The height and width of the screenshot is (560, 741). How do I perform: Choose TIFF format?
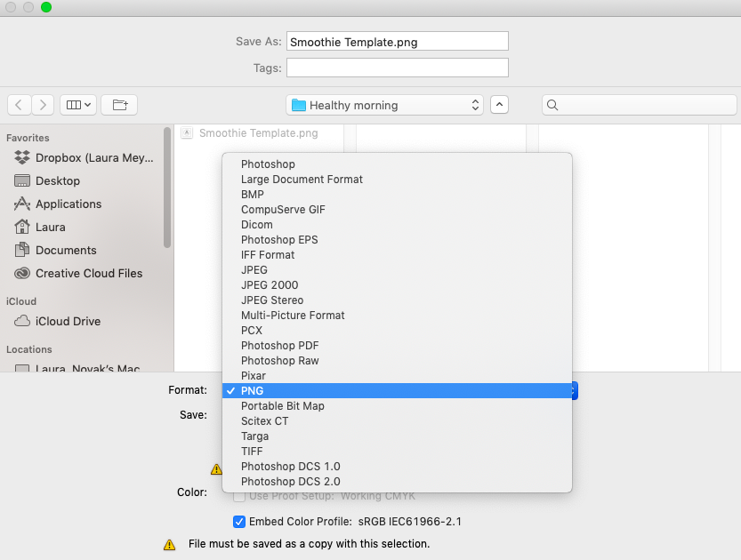click(397, 452)
